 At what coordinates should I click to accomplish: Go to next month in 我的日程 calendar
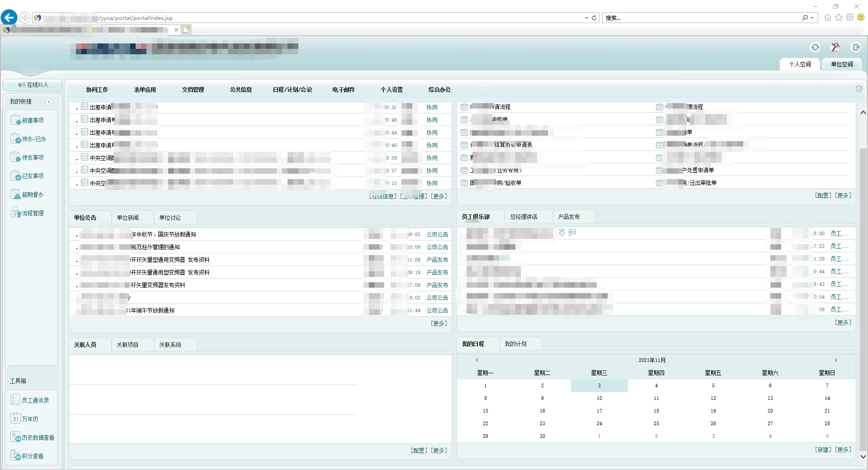point(835,360)
